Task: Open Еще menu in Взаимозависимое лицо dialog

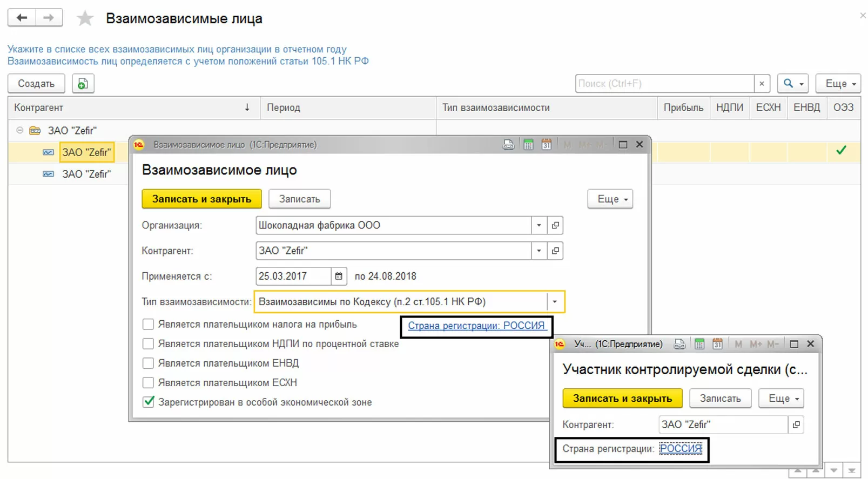Action: (x=610, y=199)
